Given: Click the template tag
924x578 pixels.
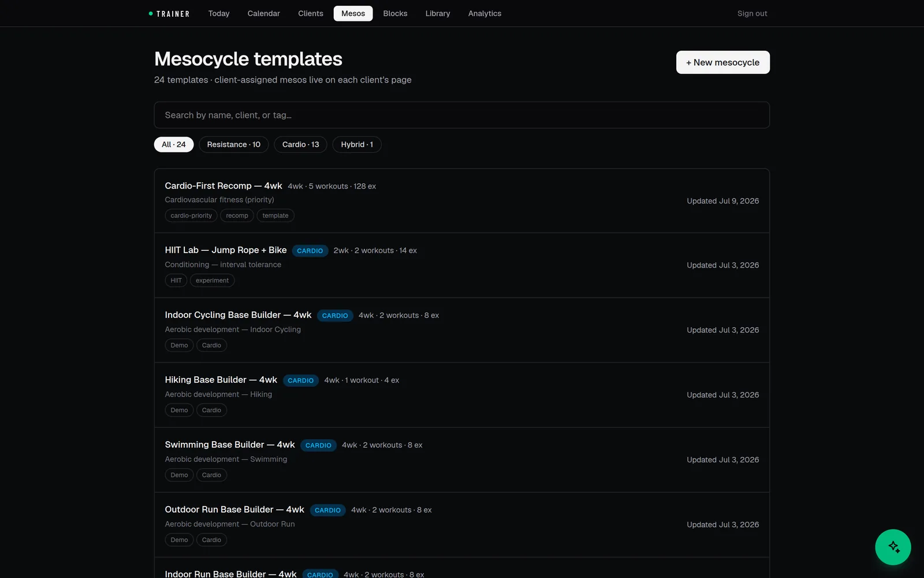Looking at the screenshot, I should pyautogui.click(x=275, y=216).
